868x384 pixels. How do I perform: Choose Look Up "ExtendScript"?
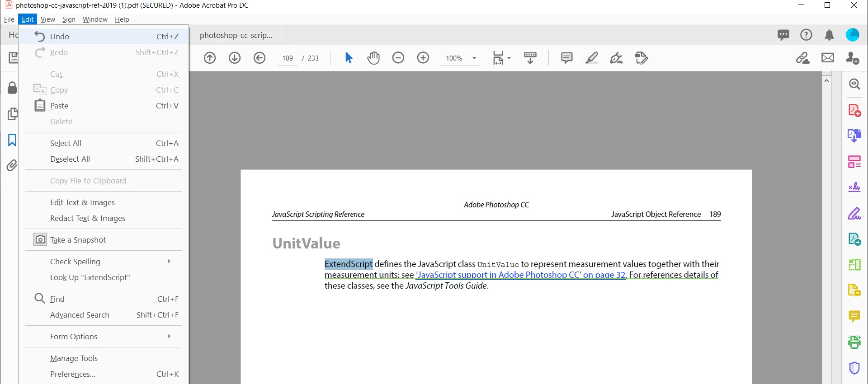[x=104, y=277]
